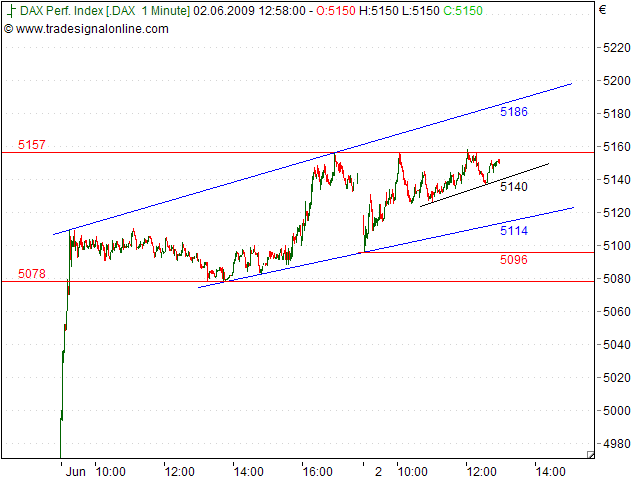The height and width of the screenshot is (480, 640).
Task: Select the red 5157 resistance level label
Action: pos(31,145)
